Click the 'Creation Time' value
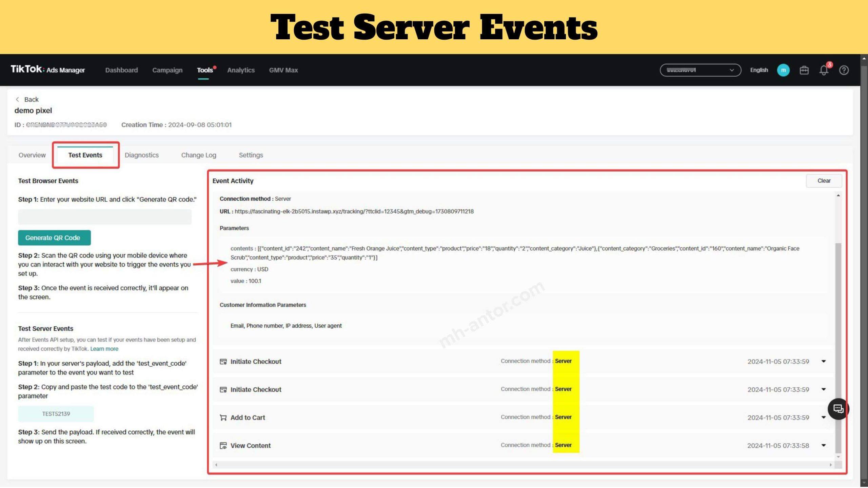868x488 pixels. 200,125
